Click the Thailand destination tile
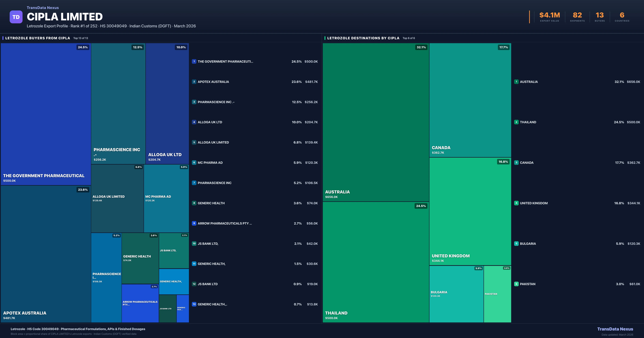The height and width of the screenshot is (338, 644). click(x=376, y=262)
